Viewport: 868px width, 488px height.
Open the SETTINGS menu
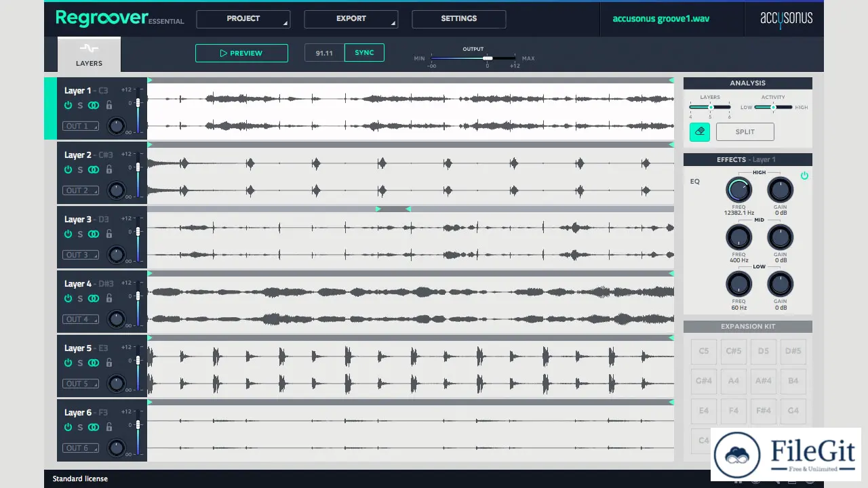point(459,19)
